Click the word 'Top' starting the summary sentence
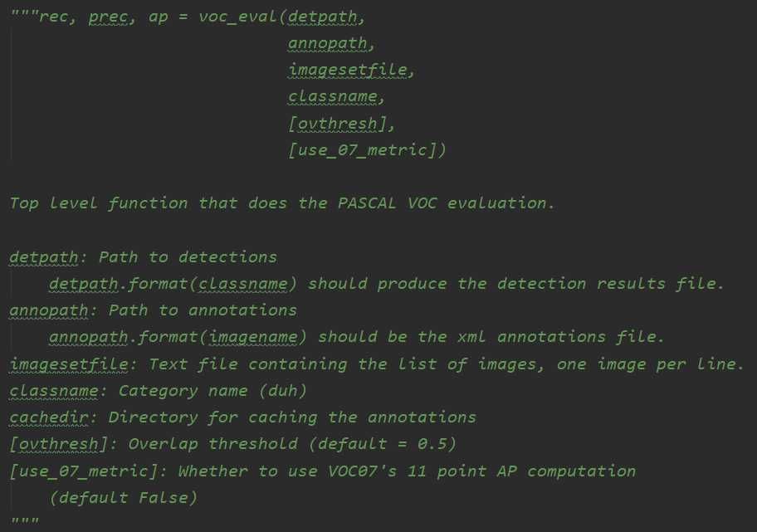 (x=23, y=203)
